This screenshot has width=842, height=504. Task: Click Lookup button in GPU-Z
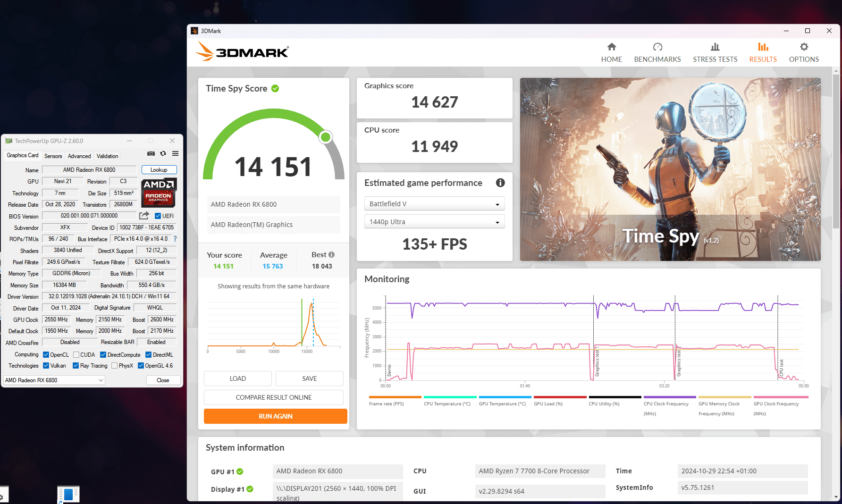[159, 170]
